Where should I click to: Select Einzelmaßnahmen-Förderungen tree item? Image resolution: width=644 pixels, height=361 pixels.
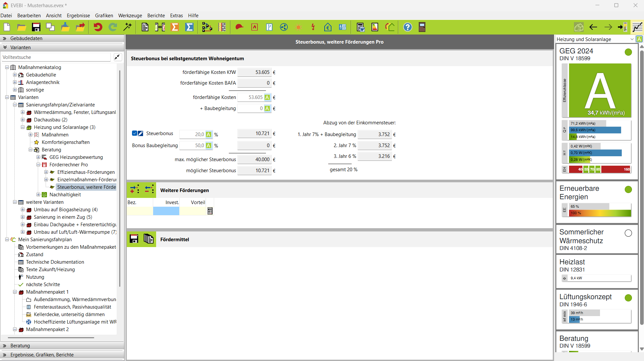coord(86,180)
